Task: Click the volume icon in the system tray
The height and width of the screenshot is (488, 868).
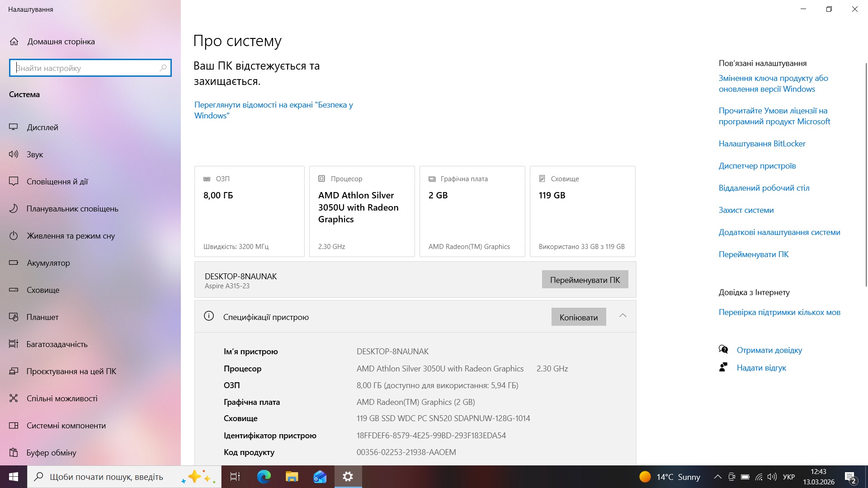Action: tap(771, 477)
